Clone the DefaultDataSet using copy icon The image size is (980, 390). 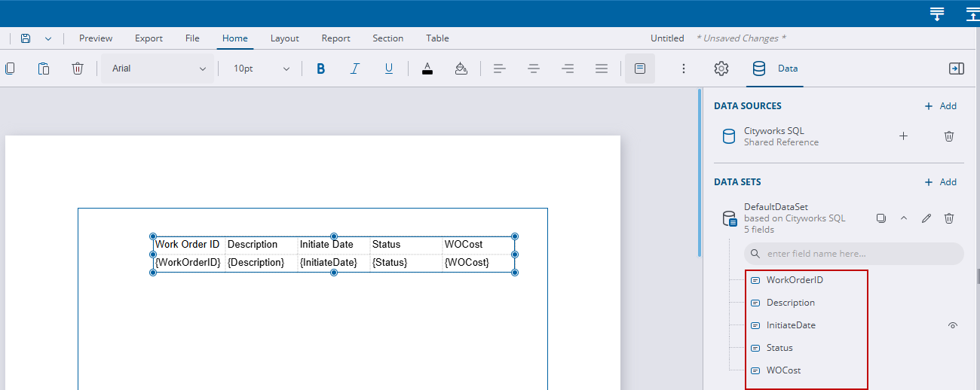[x=880, y=218]
